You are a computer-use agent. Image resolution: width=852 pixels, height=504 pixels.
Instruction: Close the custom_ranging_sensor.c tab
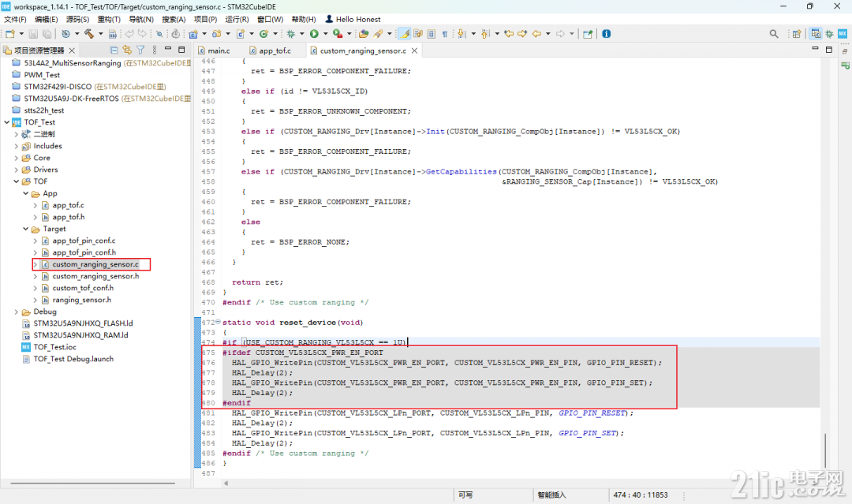(x=415, y=50)
